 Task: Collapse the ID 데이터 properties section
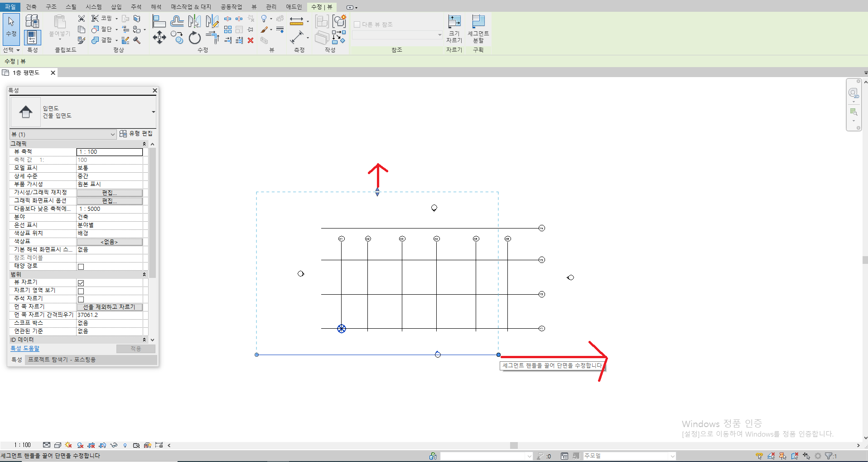tap(145, 340)
